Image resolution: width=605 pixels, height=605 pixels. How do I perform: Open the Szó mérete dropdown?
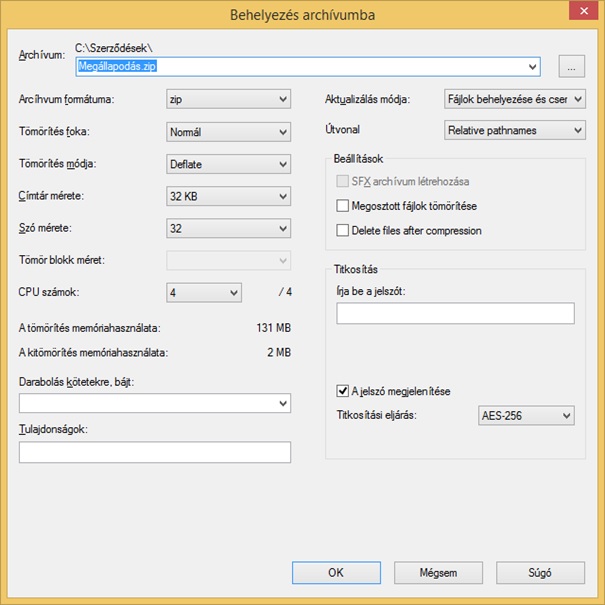(228, 229)
